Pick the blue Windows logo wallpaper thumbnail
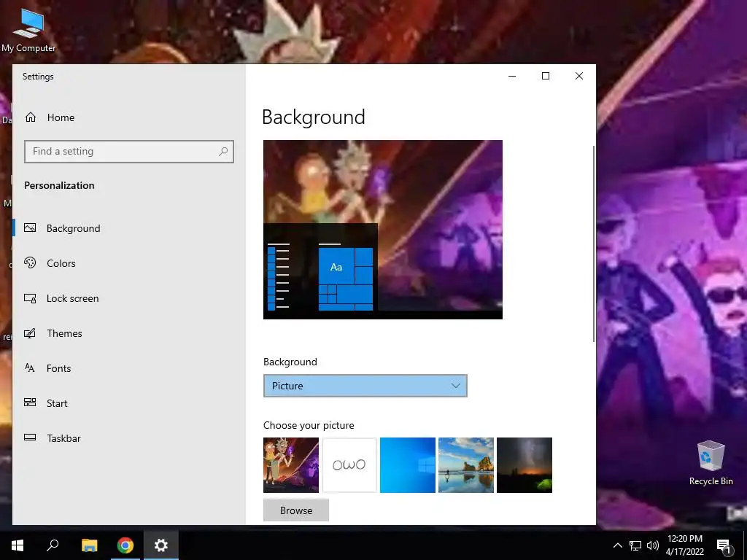The width and height of the screenshot is (747, 560). tap(408, 465)
